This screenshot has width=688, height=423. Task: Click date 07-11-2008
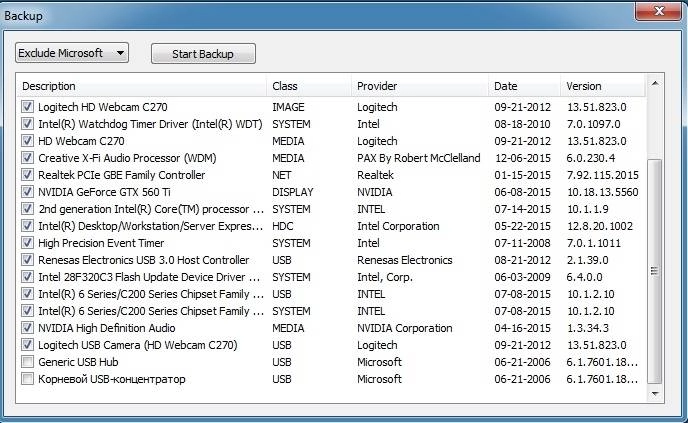tap(523, 243)
